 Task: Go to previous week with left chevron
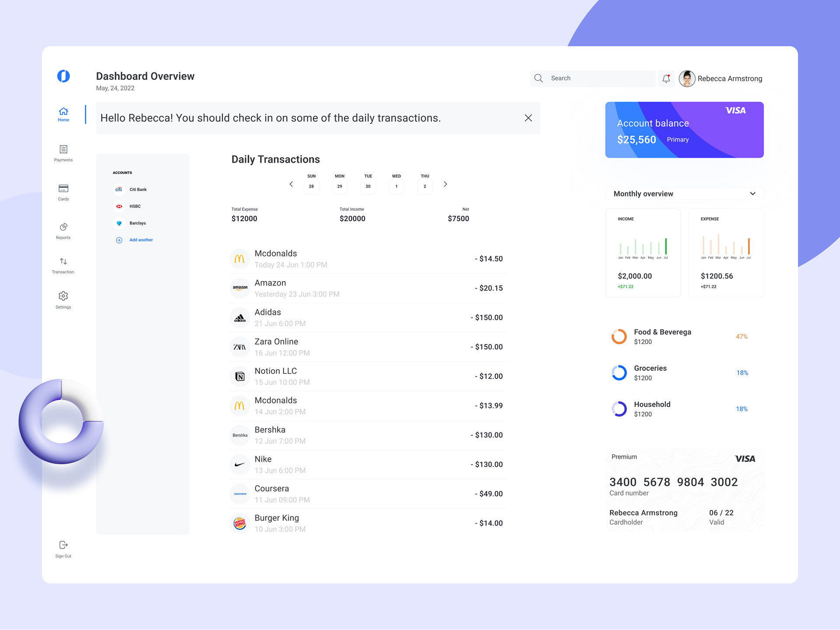click(x=291, y=184)
